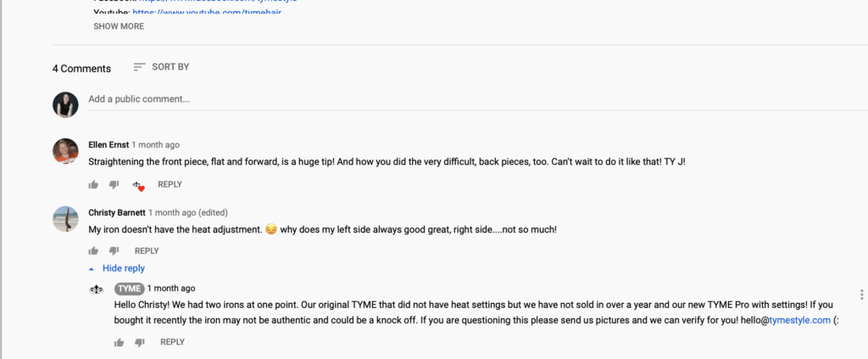Reply to Christy Barnett's comment
Screen dimensions: 868x359
click(x=147, y=250)
